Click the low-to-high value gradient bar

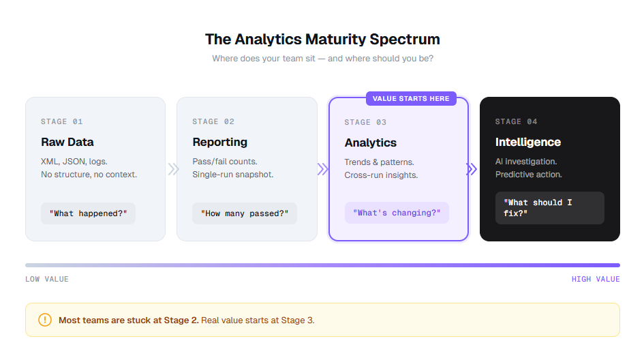point(322,265)
